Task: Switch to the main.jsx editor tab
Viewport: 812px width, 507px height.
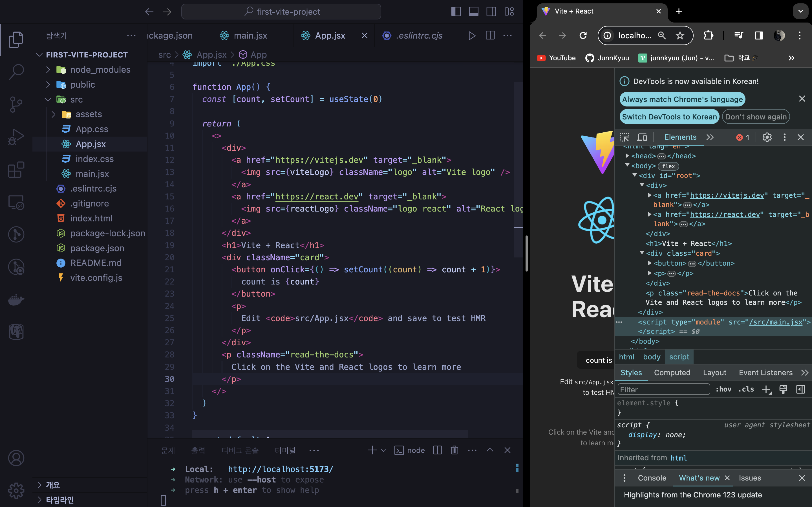Action: coord(250,35)
